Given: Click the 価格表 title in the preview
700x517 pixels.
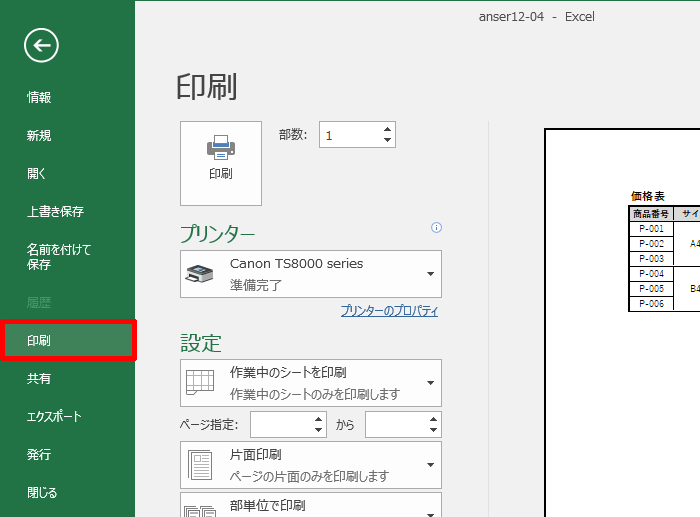Looking at the screenshot, I should [648, 196].
